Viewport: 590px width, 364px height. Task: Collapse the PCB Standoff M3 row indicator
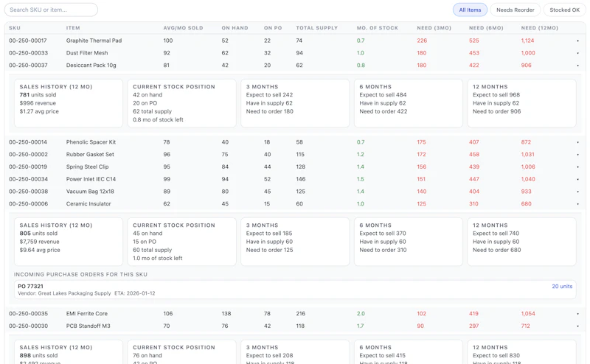pos(577,326)
